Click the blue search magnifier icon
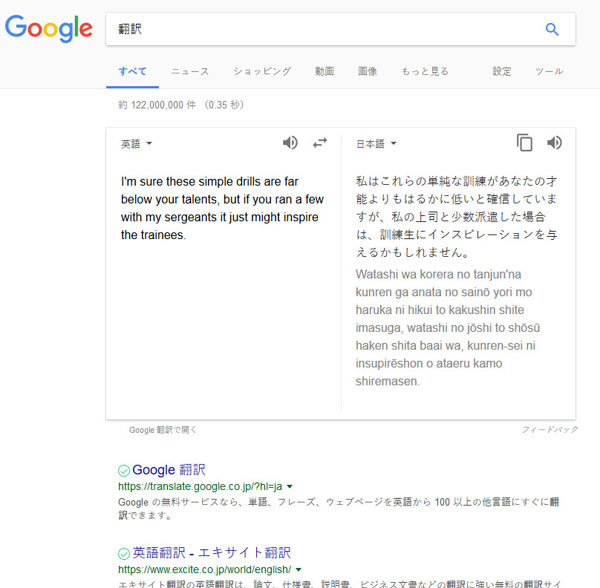Screen dimensions: 600x588 coord(551,29)
